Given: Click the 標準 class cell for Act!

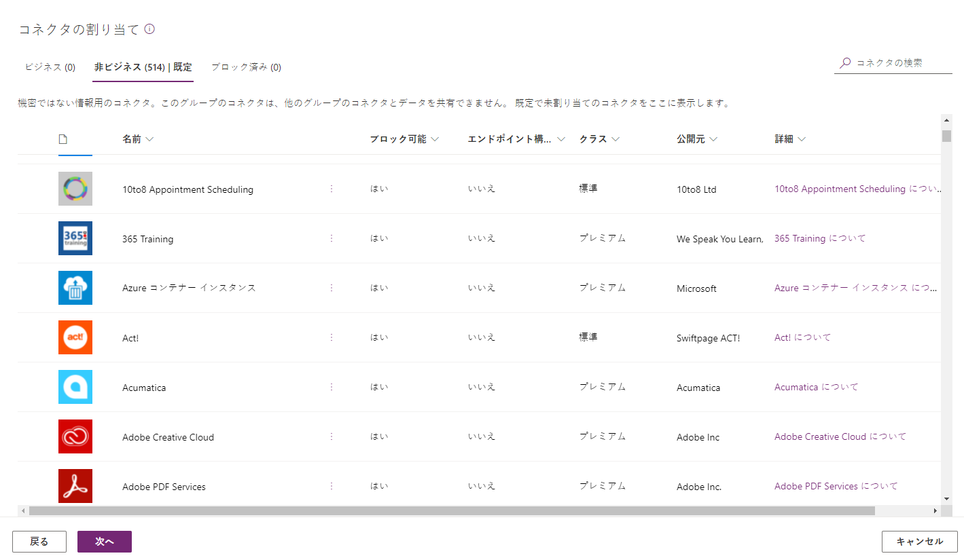Looking at the screenshot, I should 588,337.
